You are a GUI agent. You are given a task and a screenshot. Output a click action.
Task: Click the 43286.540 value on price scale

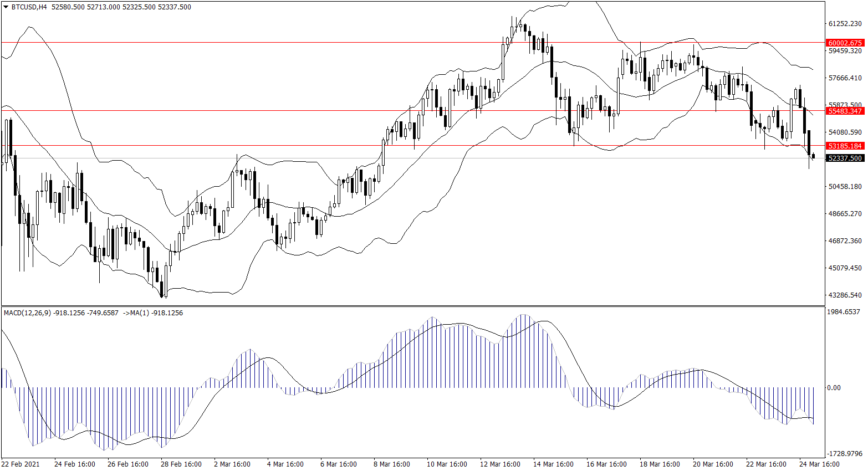click(x=845, y=295)
